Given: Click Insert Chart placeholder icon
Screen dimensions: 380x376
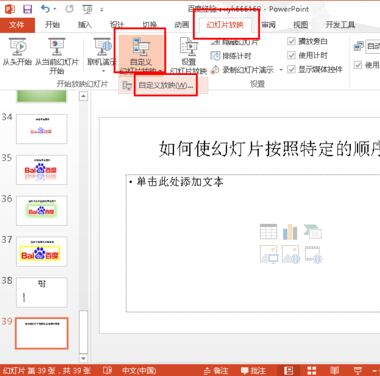Looking at the screenshot, I should point(290,232).
